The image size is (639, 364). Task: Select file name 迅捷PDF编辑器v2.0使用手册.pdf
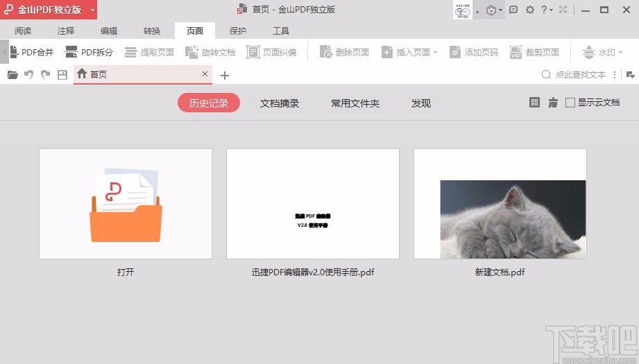313,272
